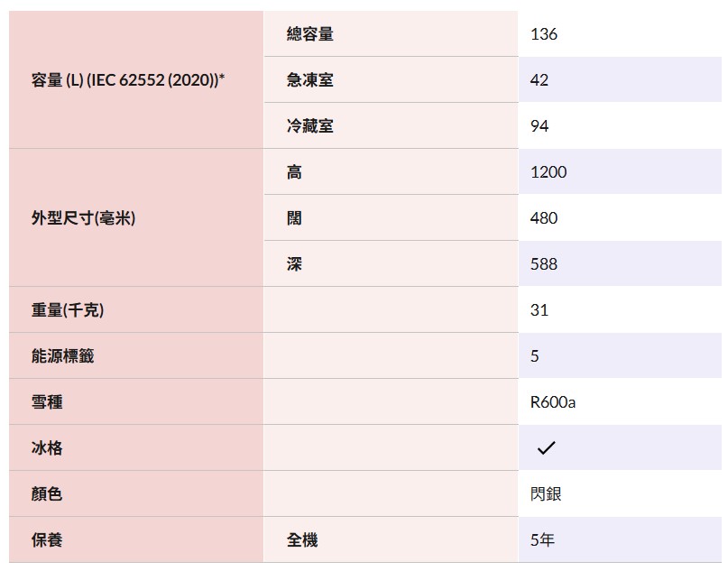Screen dimensions: 728x571
Task: Select the width value 480
Action: pyautogui.click(x=544, y=217)
